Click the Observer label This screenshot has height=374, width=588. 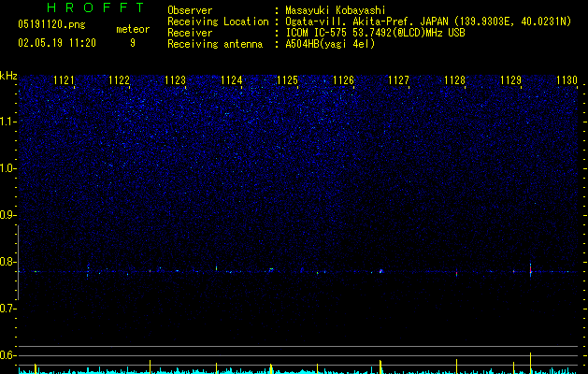point(190,10)
